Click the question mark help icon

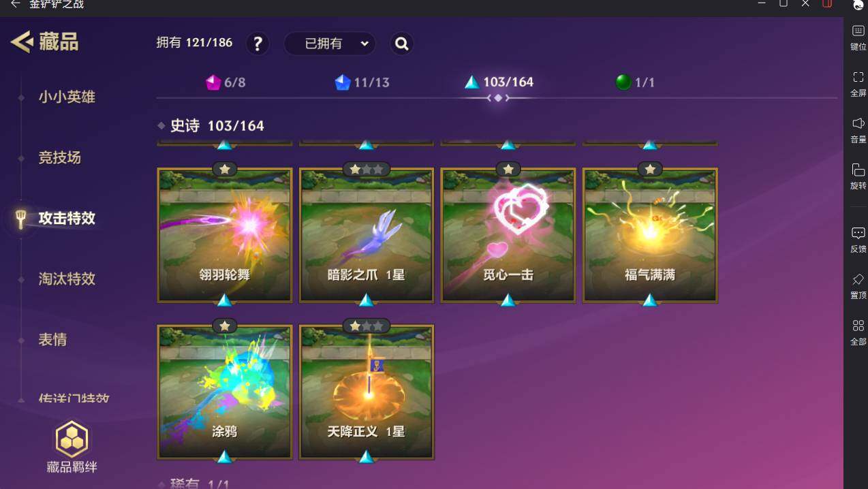tap(258, 44)
